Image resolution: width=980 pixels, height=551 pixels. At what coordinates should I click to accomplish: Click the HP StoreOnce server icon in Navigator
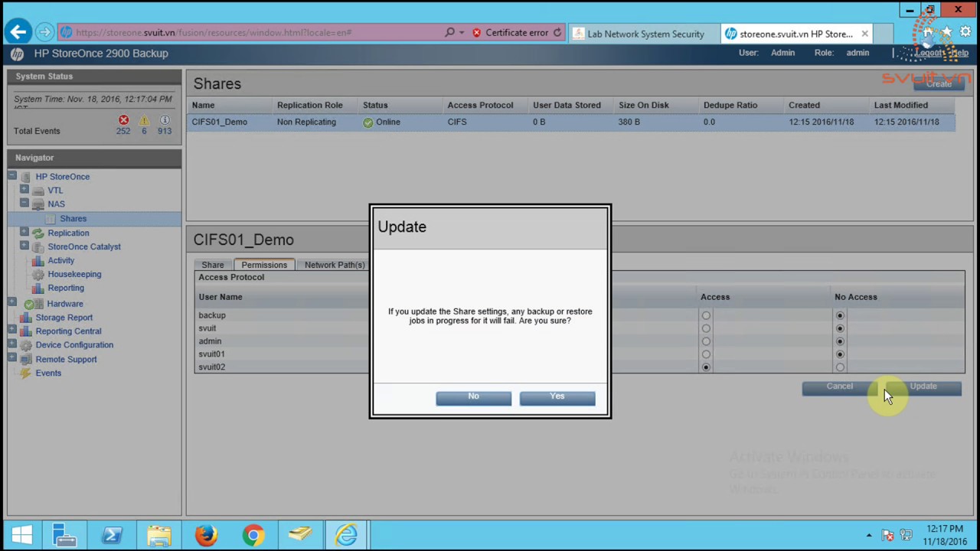[26, 177]
